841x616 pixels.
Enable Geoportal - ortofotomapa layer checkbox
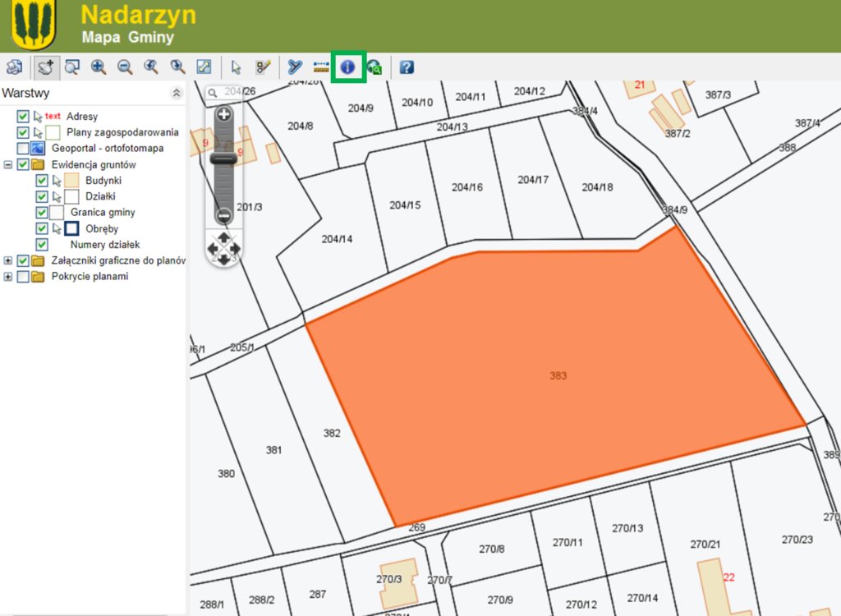pyautogui.click(x=23, y=149)
